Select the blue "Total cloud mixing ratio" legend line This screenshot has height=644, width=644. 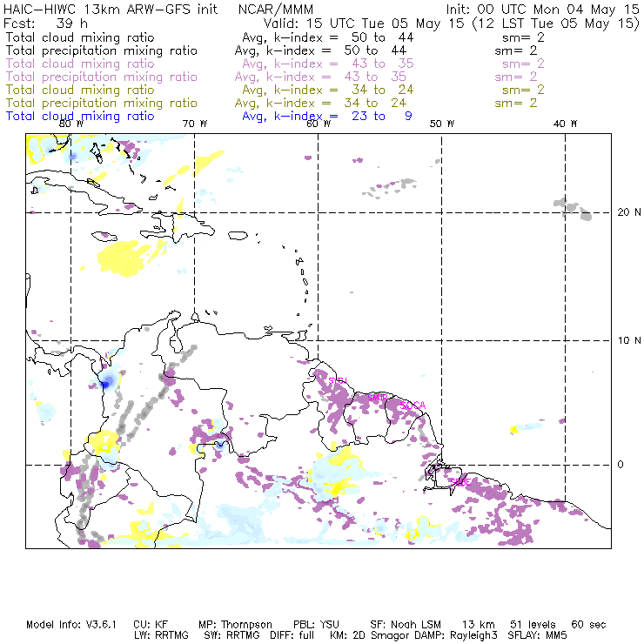tap(80, 117)
